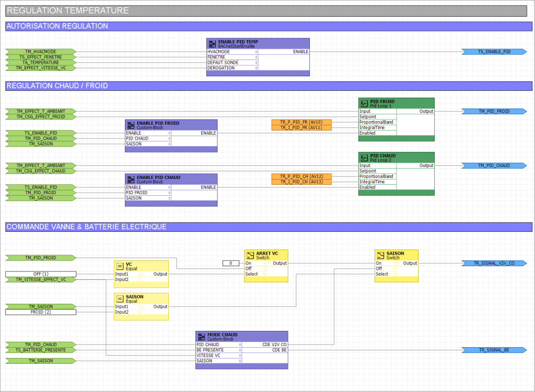This screenshot has width=535, height=392.
Task: Click the MODE CHAUD custom block icon
Action: coord(201,337)
